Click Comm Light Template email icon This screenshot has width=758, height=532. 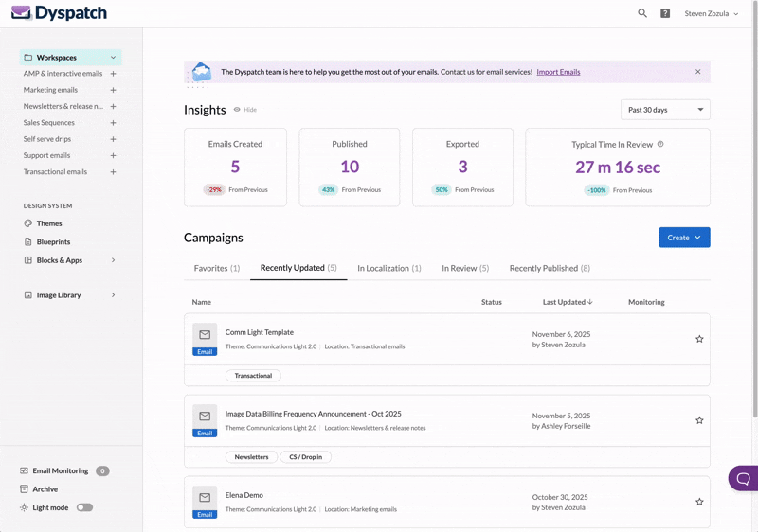click(205, 340)
